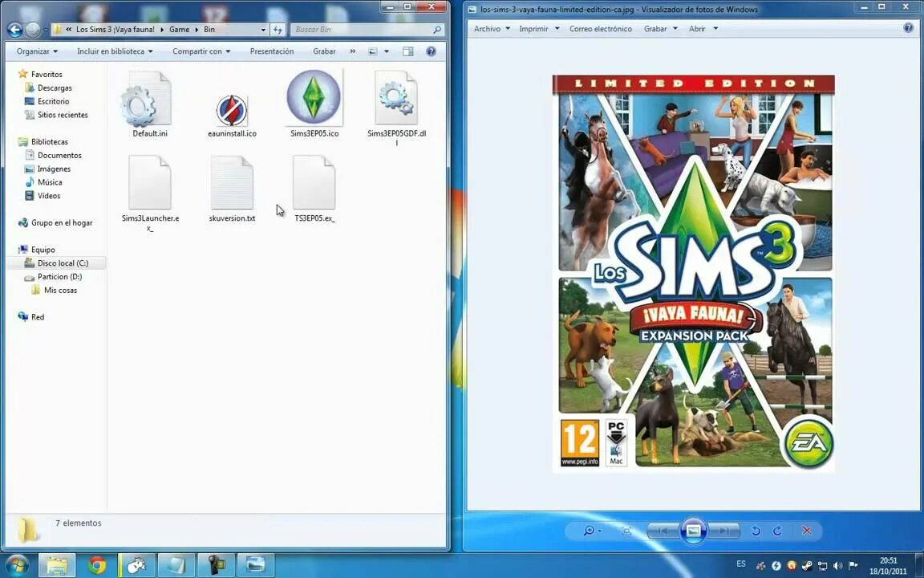
Task: Open the Archivo menu in Photo Viewer
Action: [x=492, y=28]
